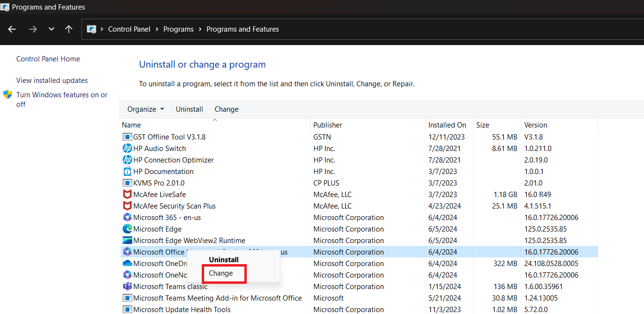Click the GST Offline Tool program icon

127,137
